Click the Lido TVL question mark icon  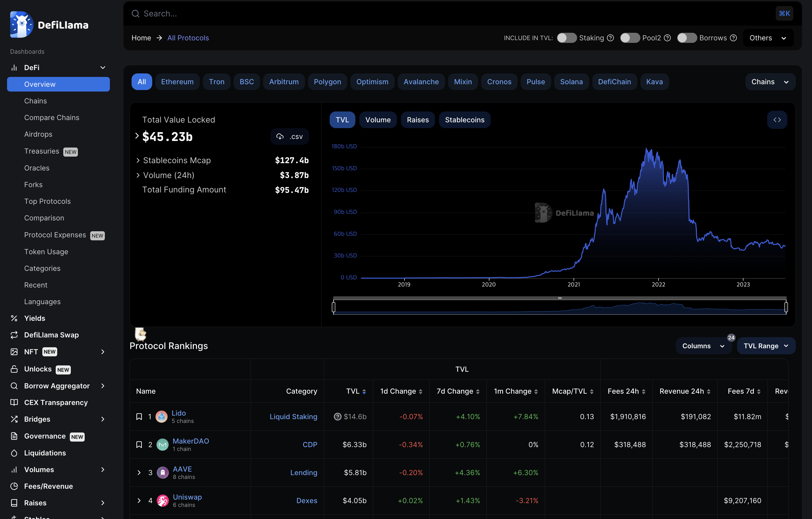(x=337, y=416)
